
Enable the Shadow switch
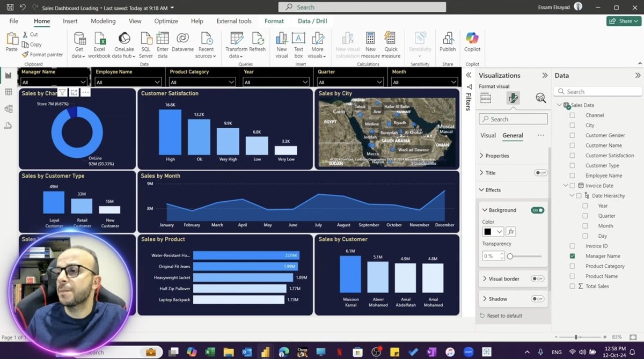pyautogui.click(x=537, y=299)
